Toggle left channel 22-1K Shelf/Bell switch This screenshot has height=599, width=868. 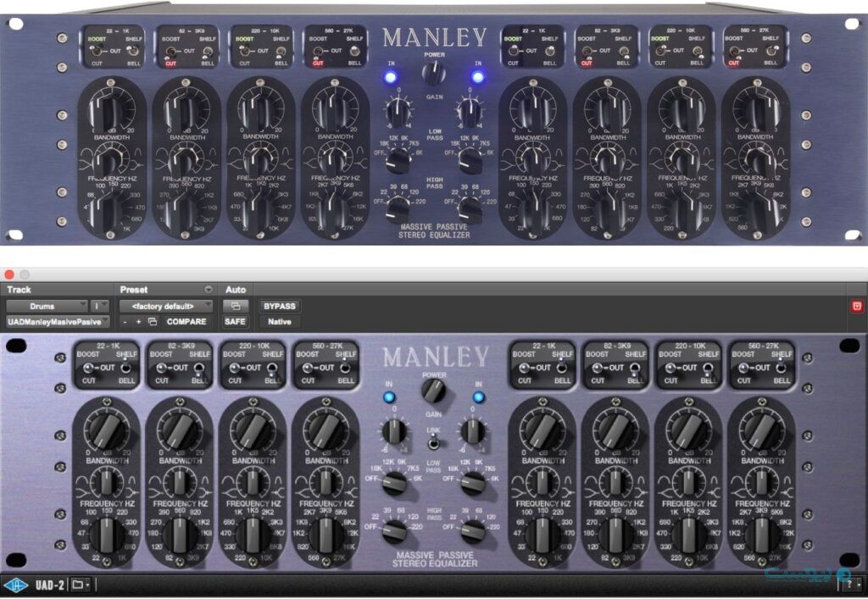click(125, 367)
